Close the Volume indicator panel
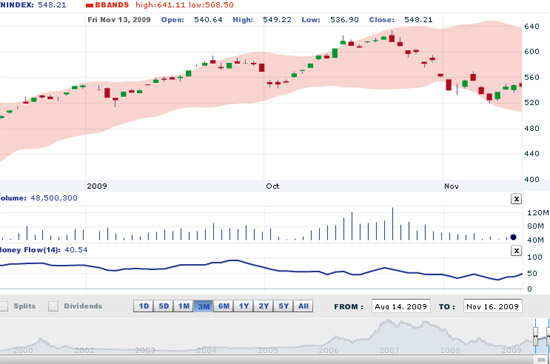 coord(516,199)
